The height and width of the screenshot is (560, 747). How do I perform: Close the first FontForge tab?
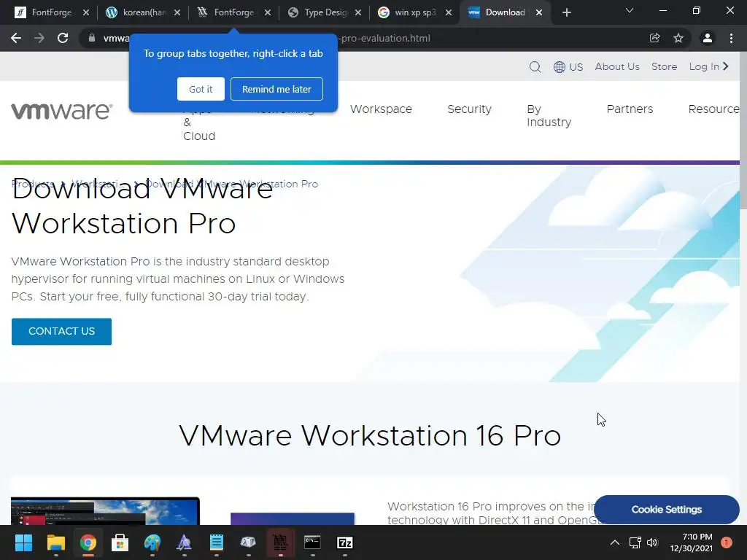pyautogui.click(x=86, y=13)
